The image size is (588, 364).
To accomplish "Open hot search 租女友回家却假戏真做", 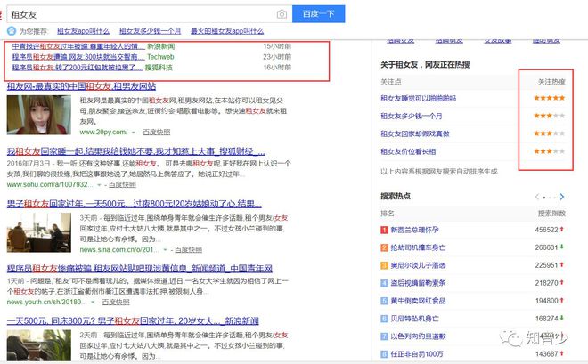I will point(415,133).
